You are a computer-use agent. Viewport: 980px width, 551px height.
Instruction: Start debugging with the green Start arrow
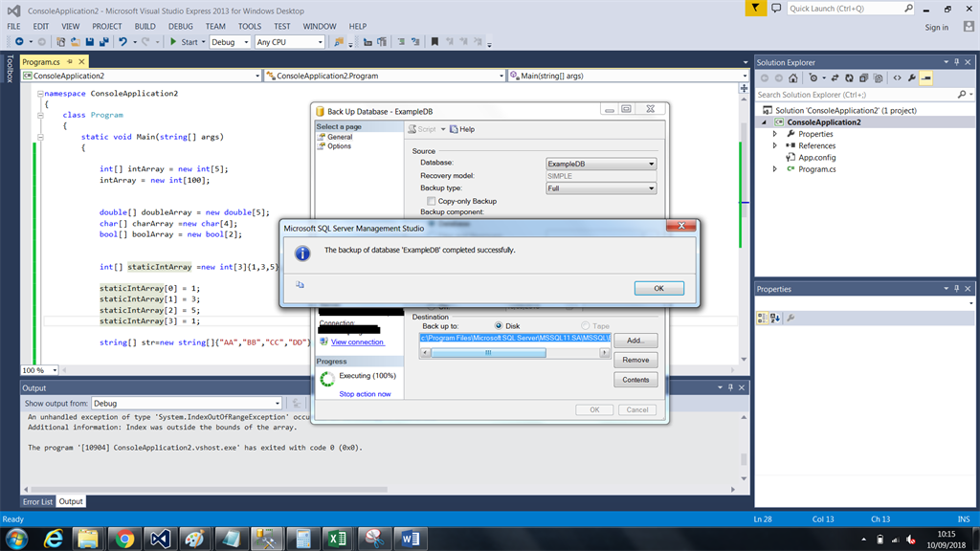click(173, 42)
